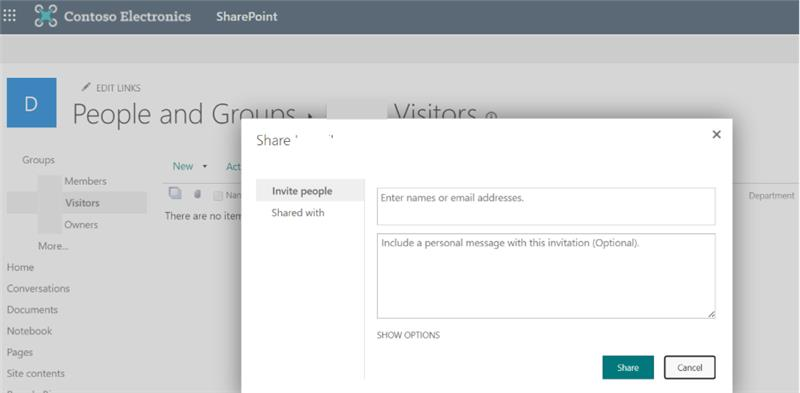The height and width of the screenshot is (393, 800).
Task: Open Site contents in left navigation
Action: (x=36, y=374)
